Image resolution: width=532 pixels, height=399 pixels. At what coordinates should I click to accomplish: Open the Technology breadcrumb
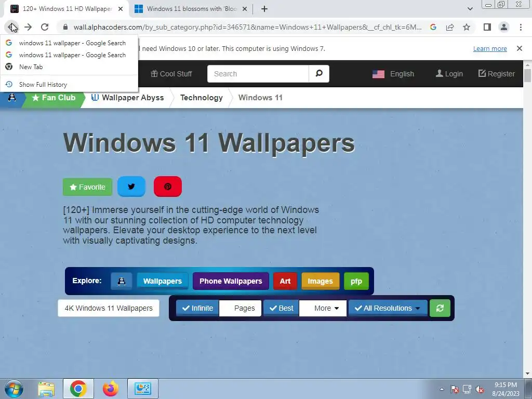click(x=202, y=98)
